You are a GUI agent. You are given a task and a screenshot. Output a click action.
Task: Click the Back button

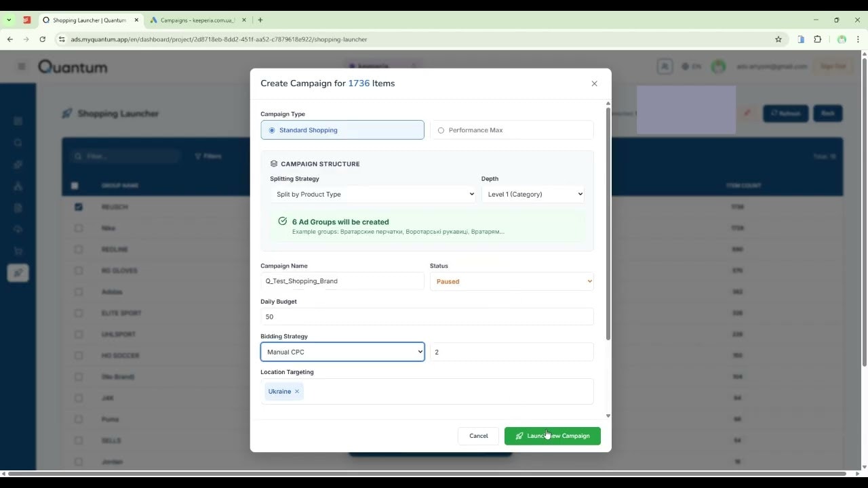(827, 113)
